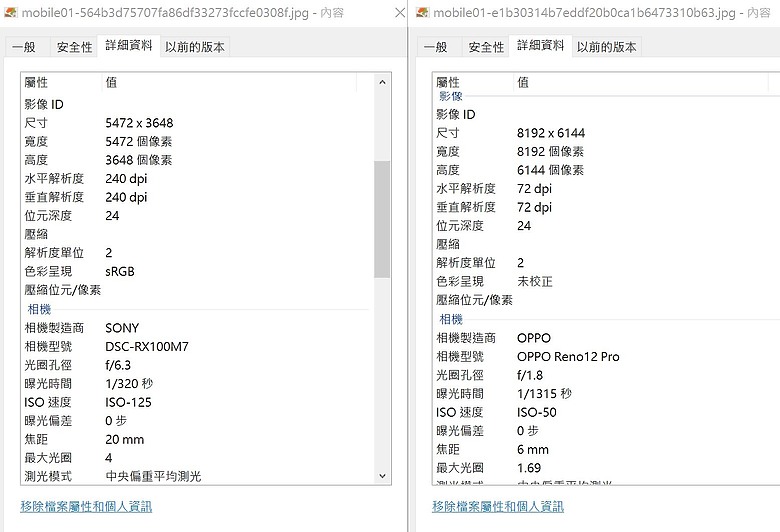Screen dimensions: 780x532
Task: Select 水平解析度 row in left window
Action: pos(196,179)
